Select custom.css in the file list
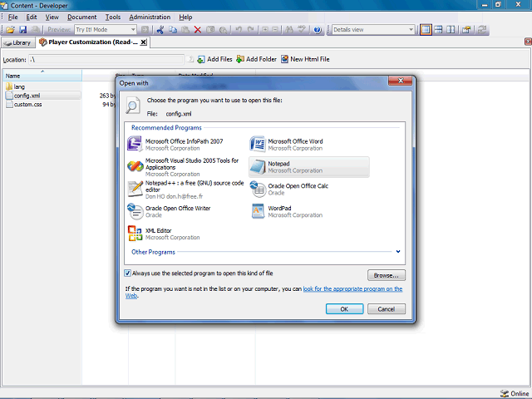Image resolution: width=532 pixels, height=399 pixels. point(24,105)
